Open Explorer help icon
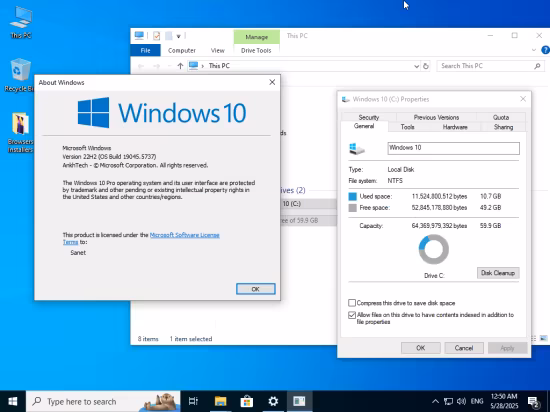Screen dimensions: 550x412 (545, 50)
